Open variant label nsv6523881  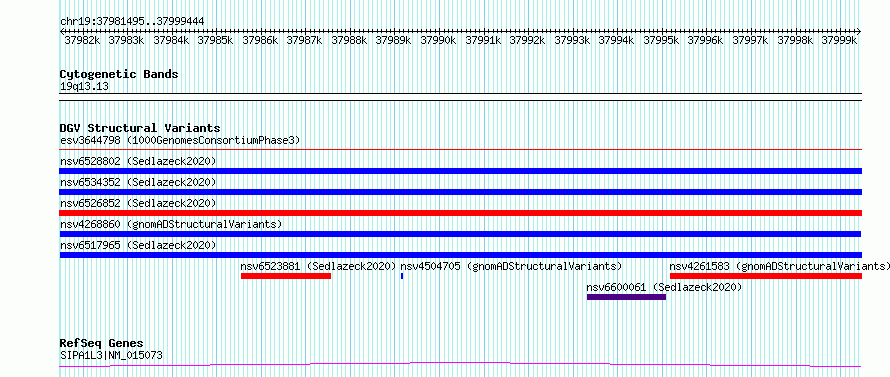pyautogui.click(x=318, y=266)
